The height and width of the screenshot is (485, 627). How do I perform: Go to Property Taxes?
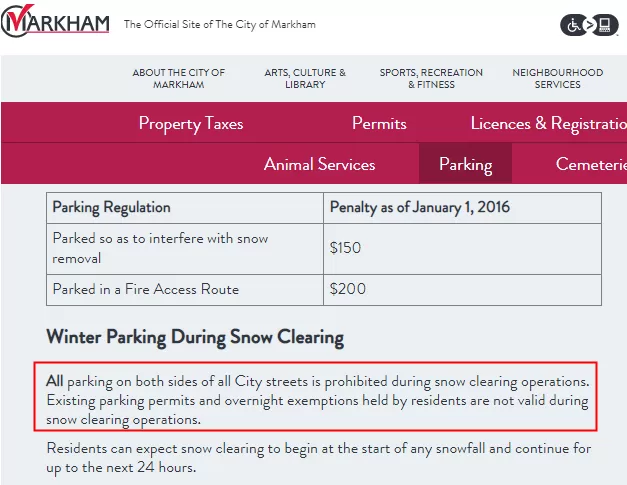(191, 123)
